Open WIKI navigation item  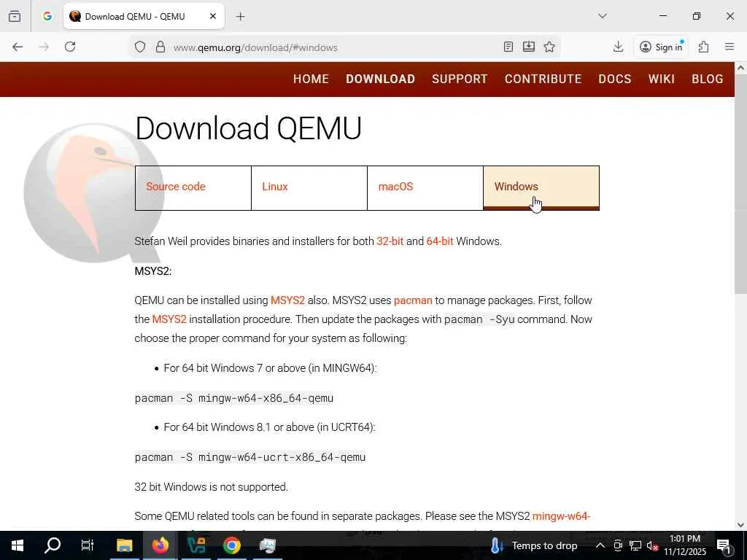pos(661,79)
